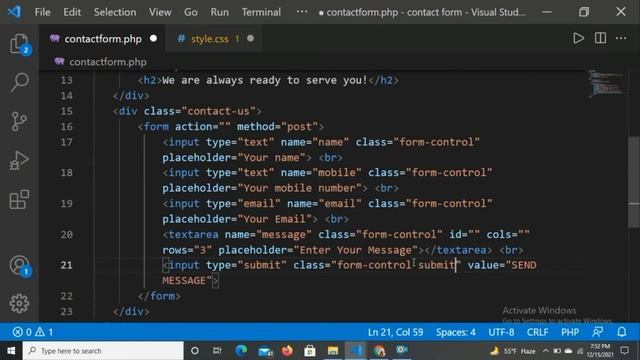Open the Accounts menu icon
This screenshot has width=640, height=360.
coord(19,266)
